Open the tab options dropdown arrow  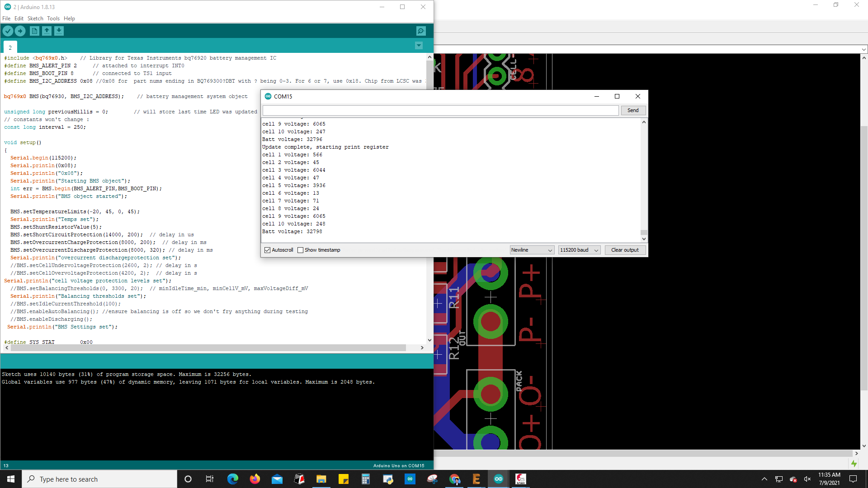(x=419, y=46)
